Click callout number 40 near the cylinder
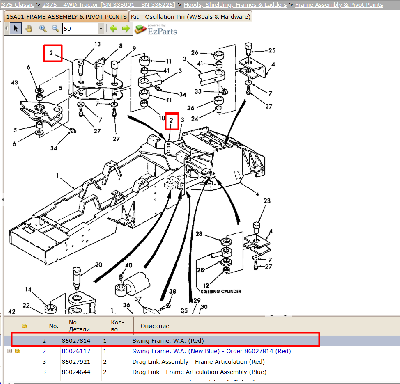Viewport: 400px width, 384px height. pyautogui.click(x=129, y=265)
